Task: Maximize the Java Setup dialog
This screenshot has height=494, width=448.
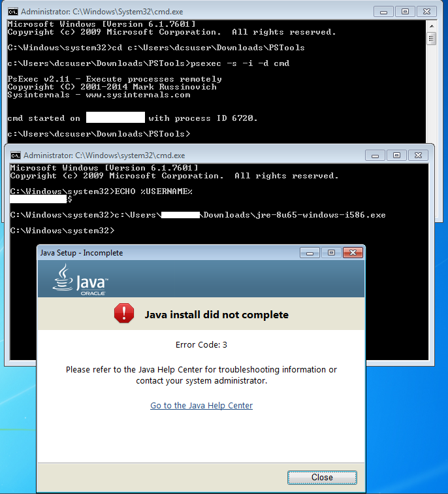Action: point(330,253)
